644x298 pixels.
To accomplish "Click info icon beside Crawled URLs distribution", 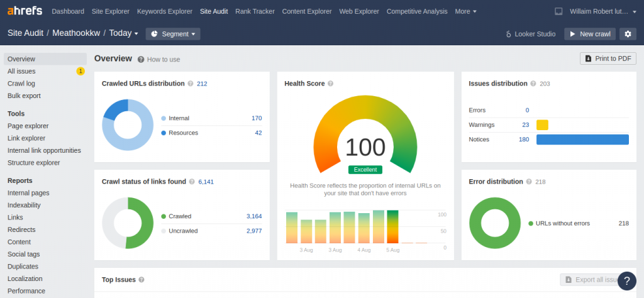I will point(190,84).
